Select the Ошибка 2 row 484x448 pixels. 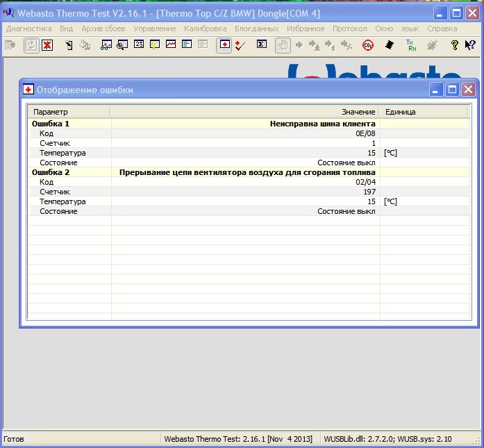pyautogui.click(x=249, y=172)
